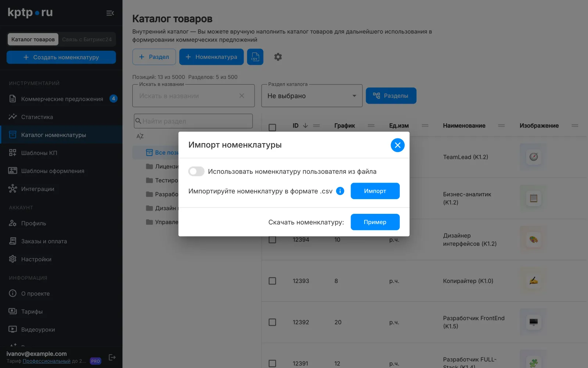Viewport: 588px width, 368px height.
Task: Open the TeamLead (K1.2) image thumbnail
Action: click(534, 157)
